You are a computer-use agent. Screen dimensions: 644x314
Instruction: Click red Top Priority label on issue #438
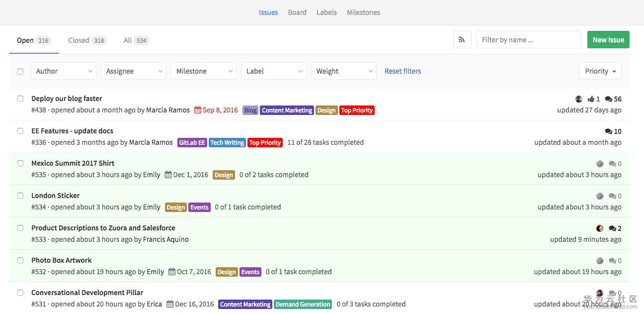coord(357,110)
